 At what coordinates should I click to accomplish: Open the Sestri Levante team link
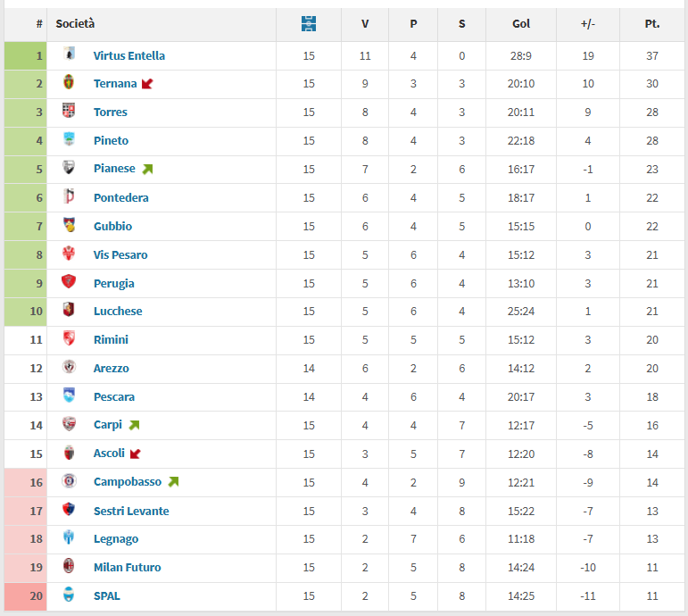(x=131, y=511)
